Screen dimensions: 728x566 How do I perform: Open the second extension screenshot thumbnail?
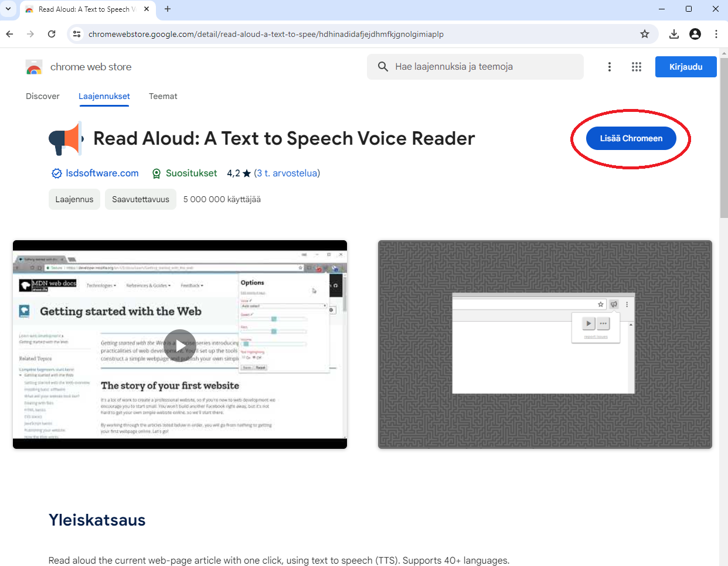pos(545,345)
